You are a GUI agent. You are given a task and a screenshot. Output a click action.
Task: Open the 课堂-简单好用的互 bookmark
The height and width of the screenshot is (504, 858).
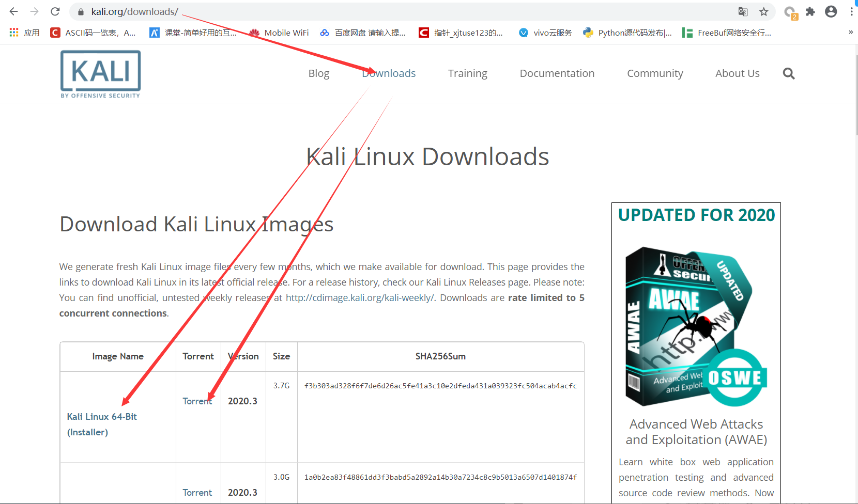pos(193,33)
